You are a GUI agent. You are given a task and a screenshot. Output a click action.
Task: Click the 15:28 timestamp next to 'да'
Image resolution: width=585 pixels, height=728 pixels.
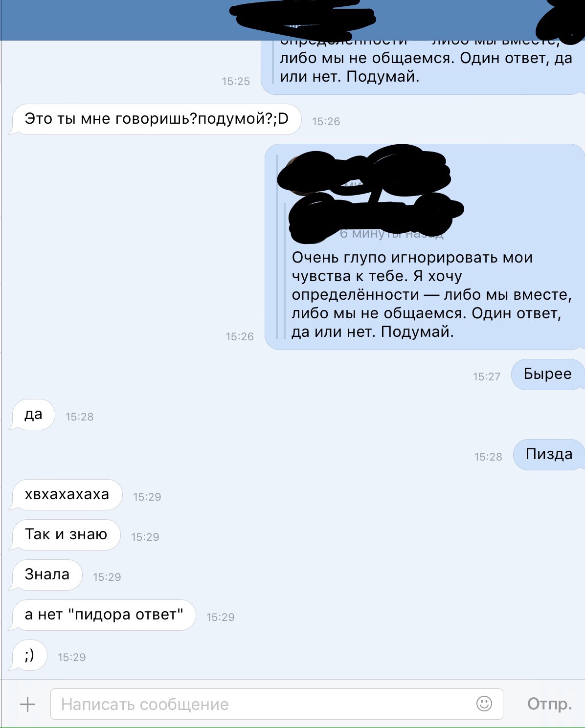[80, 417]
